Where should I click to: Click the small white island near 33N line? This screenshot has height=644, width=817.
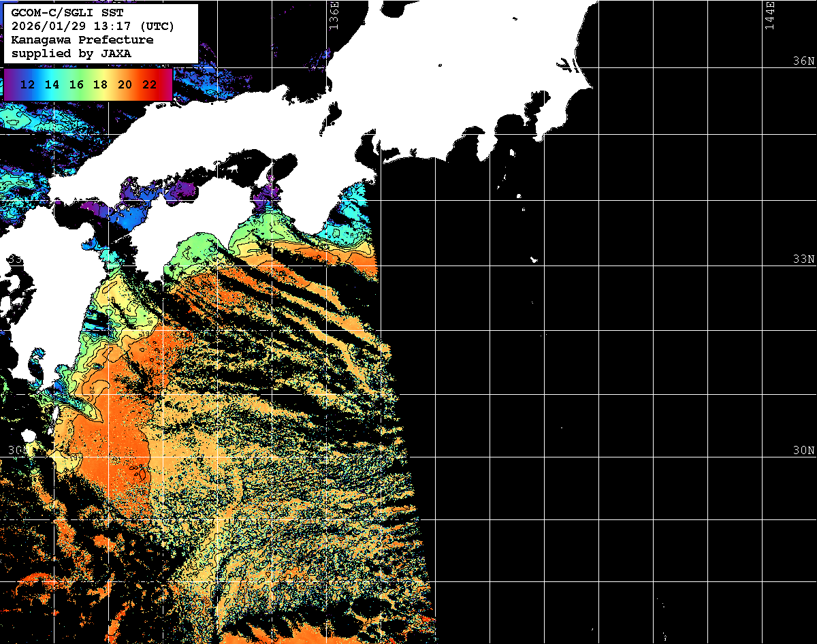534,259
